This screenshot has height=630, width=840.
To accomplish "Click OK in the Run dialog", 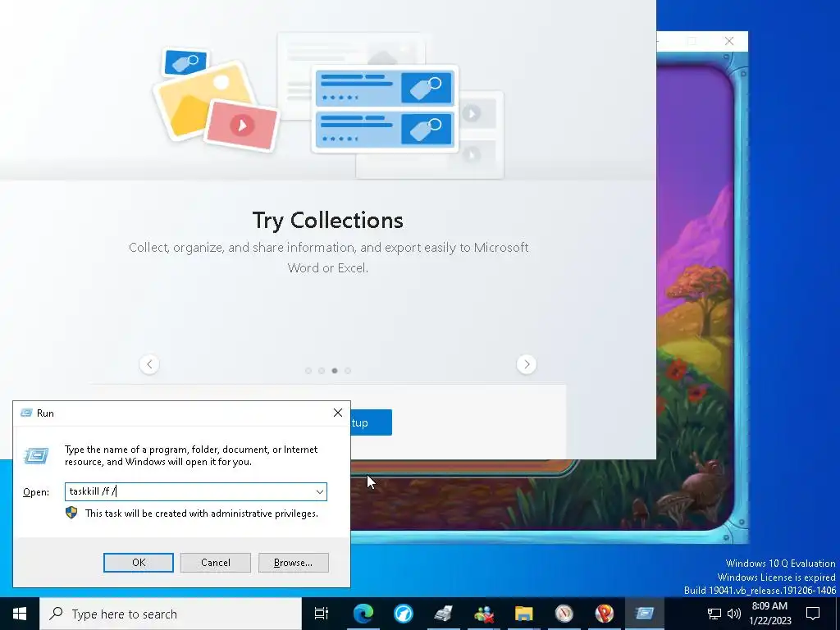I will tap(138, 563).
